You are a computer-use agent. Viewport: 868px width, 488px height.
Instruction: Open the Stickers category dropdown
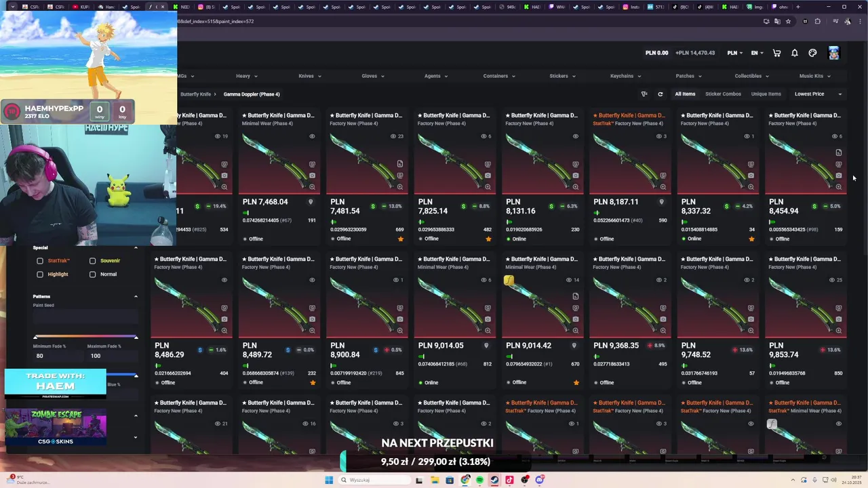tap(562, 76)
